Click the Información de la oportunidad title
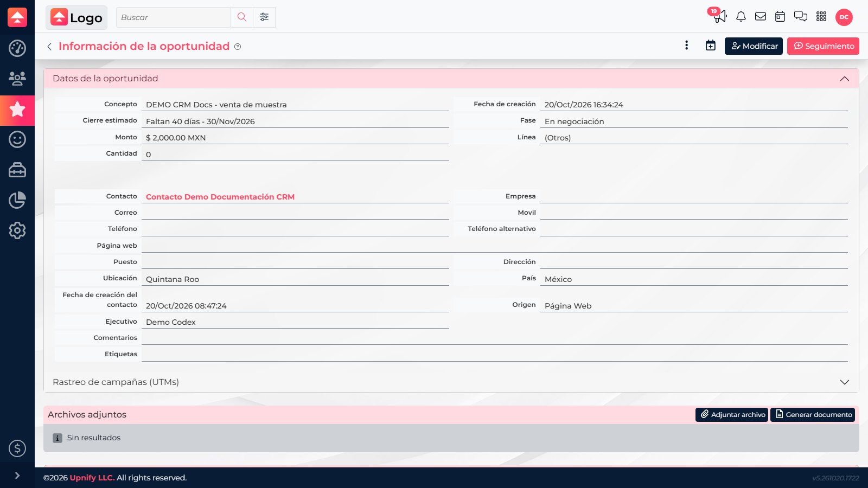The width and height of the screenshot is (868, 488). tap(144, 46)
